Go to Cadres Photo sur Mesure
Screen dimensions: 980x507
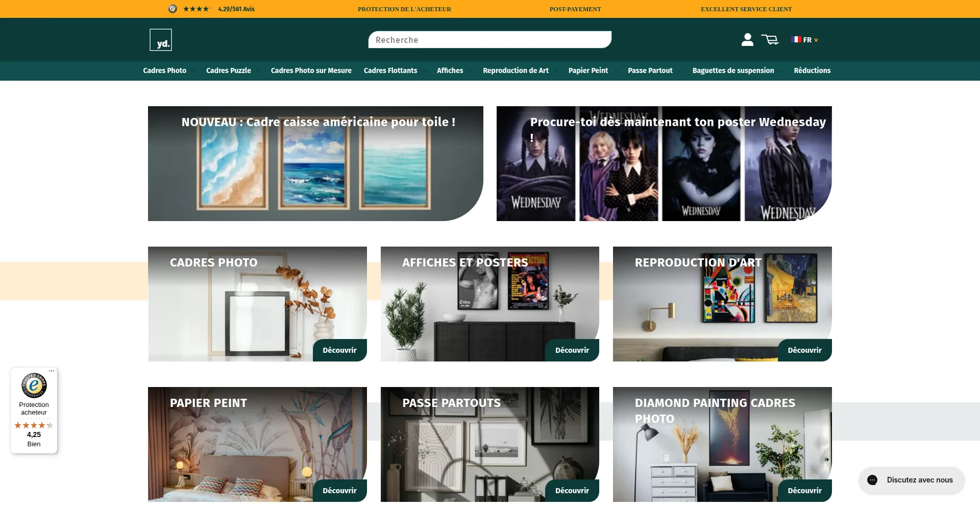[311, 70]
